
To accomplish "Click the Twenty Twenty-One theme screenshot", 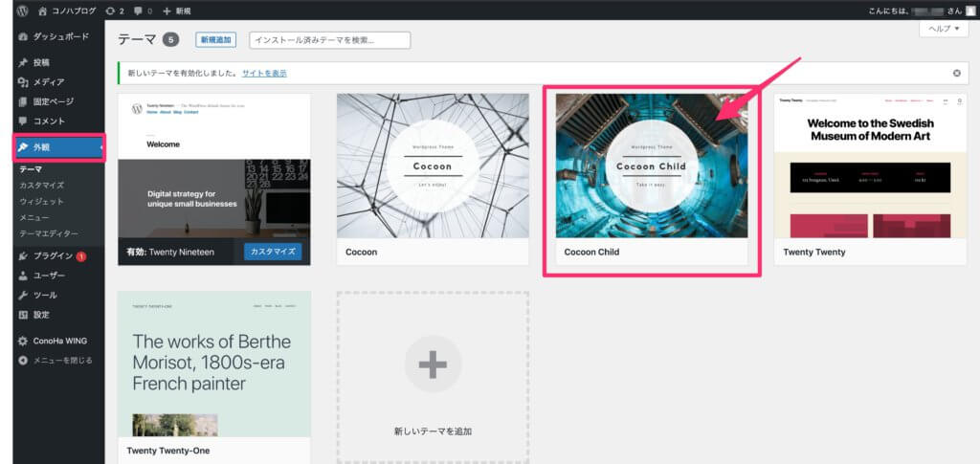I will [x=213, y=365].
